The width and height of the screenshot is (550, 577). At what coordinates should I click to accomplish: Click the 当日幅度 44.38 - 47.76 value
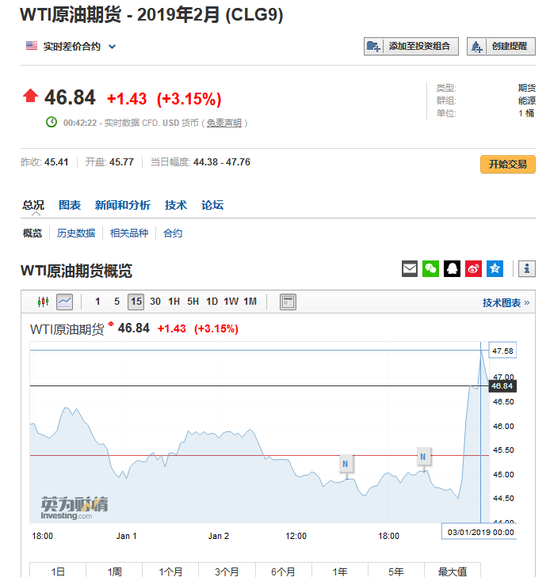point(222,162)
